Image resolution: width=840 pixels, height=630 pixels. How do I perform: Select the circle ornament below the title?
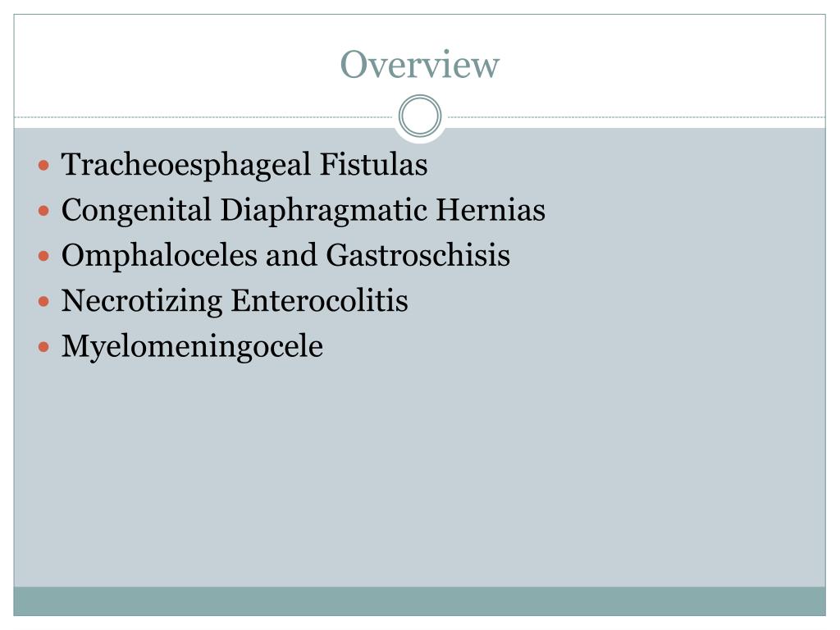click(420, 116)
